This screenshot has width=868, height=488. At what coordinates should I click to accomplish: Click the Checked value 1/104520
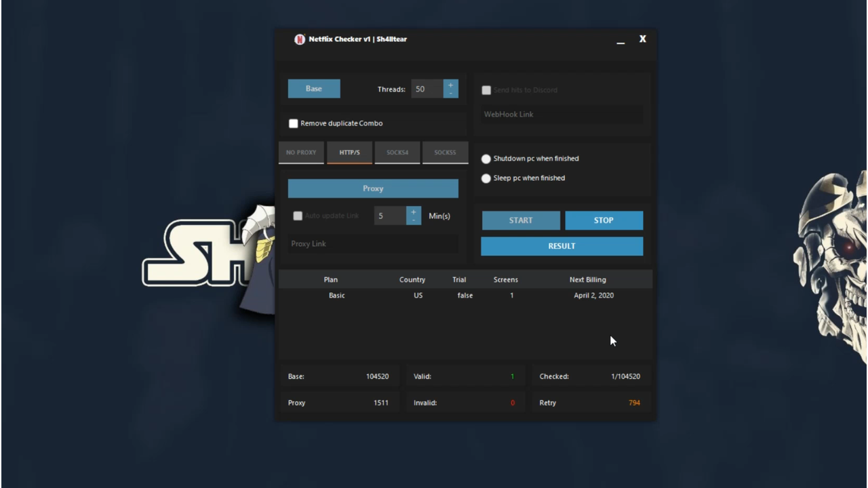click(626, 376)
